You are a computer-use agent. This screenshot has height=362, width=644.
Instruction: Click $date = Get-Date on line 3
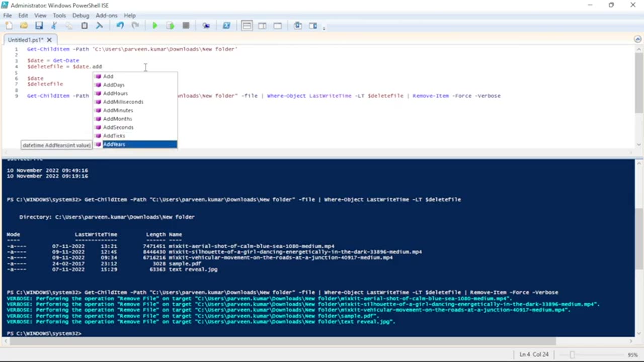click(53, 60)
